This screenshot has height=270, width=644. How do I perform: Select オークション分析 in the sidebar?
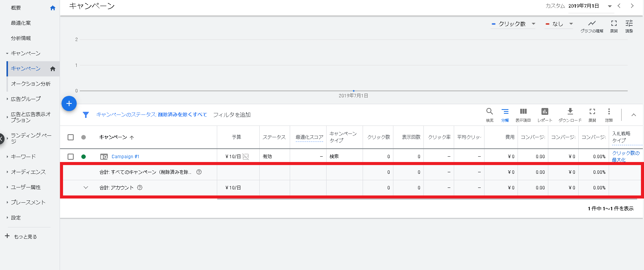click(x=31, y=84)
